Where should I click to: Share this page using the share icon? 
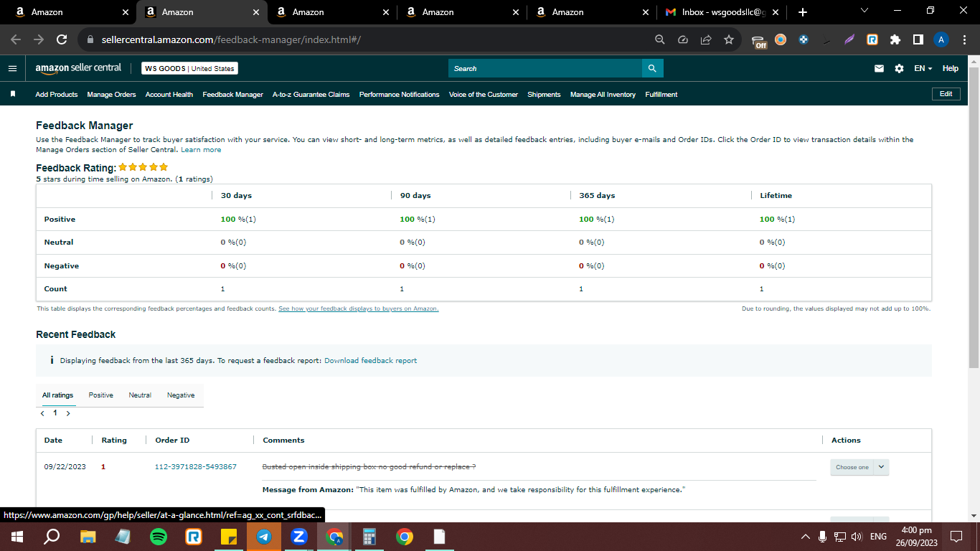pos(706,40)
